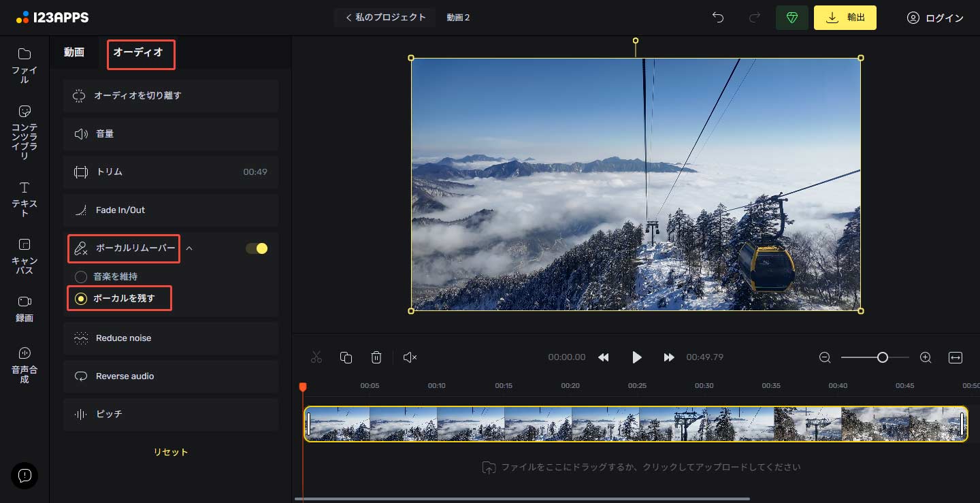
Task: Collapse the ボーカルリムーバー section chevron
Action: tap(189, 248)
